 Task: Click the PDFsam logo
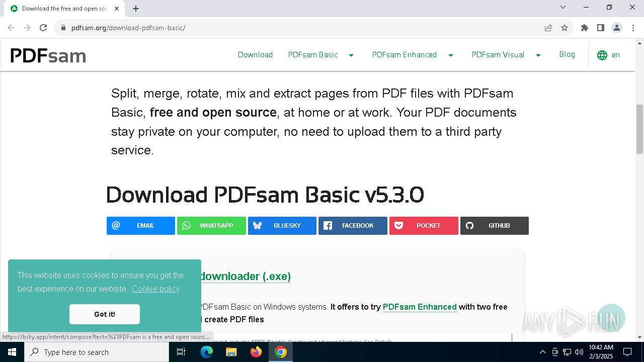48,55
